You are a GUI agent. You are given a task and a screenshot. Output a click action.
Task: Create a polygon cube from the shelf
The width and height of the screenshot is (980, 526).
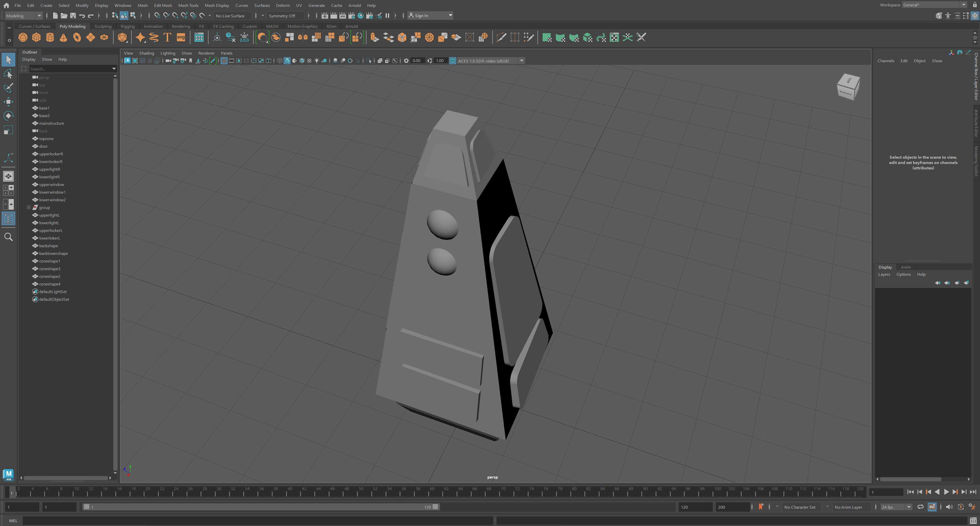36,37
